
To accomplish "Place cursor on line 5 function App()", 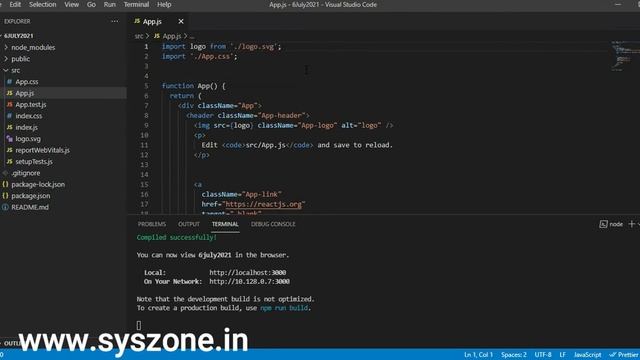I will (x=193, y=86).
